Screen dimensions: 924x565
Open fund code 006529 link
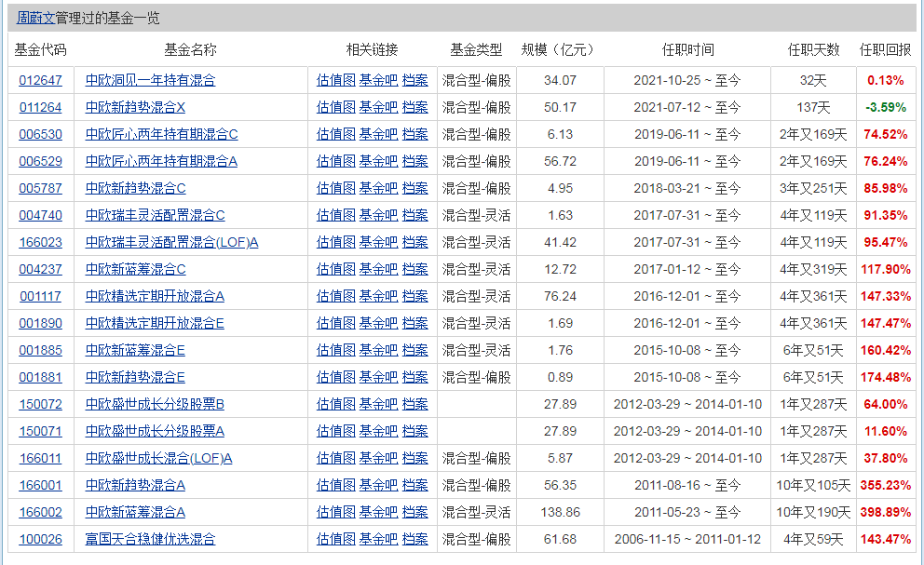[x=41, y=161]
